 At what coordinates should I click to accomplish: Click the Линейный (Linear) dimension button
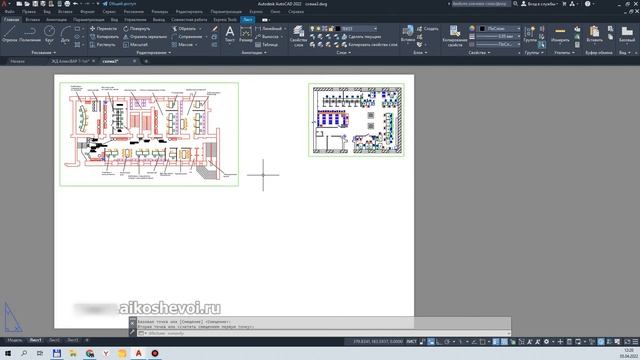pos(269,29)
